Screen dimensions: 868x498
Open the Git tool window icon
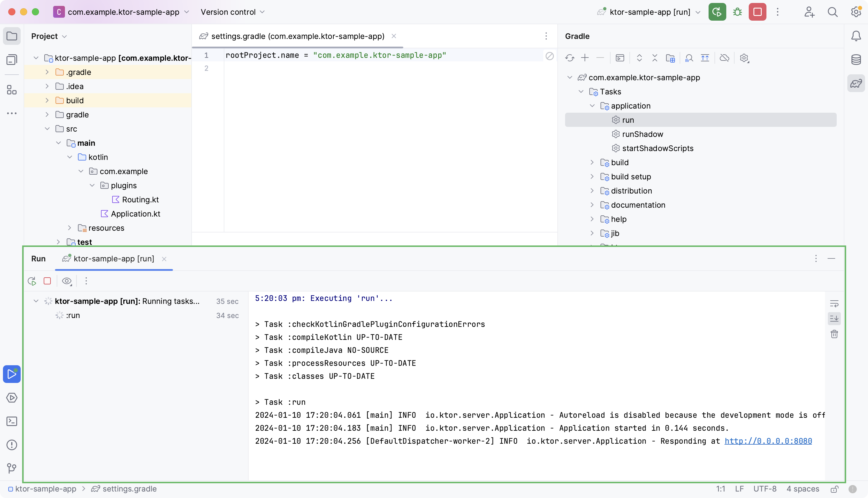12,468
